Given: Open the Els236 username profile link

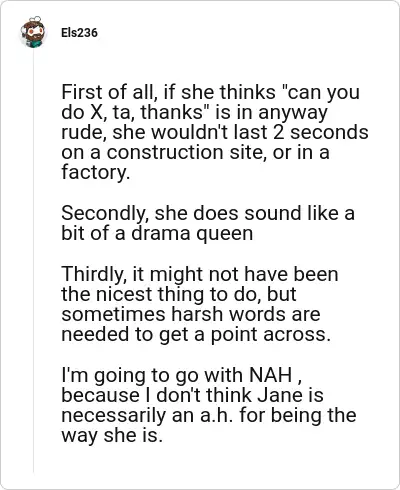Looking at the screenshot, I should click(x=79, y=33).
